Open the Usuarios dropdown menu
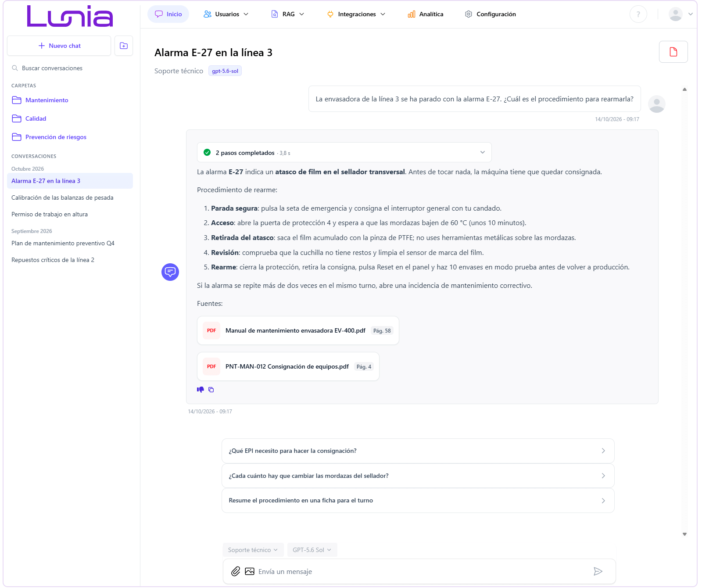Image resolution: width=702 pixels, height=588 pixels. click(226, 14)
